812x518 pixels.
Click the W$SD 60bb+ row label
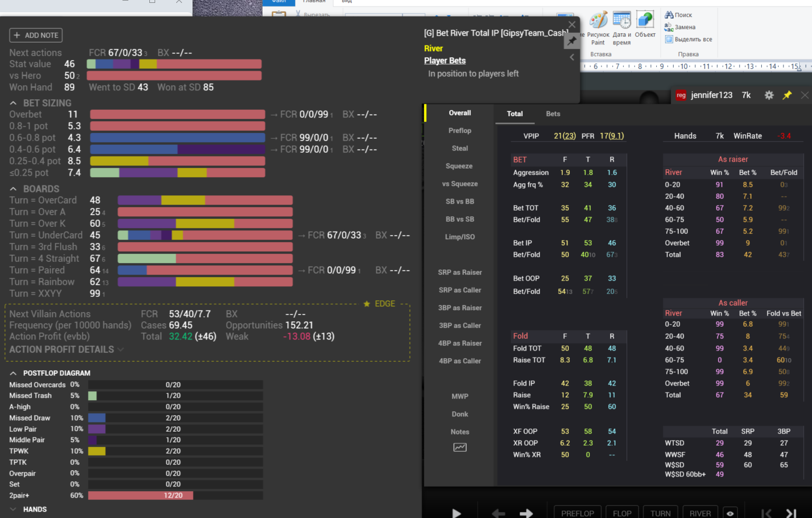pos(685,474)
